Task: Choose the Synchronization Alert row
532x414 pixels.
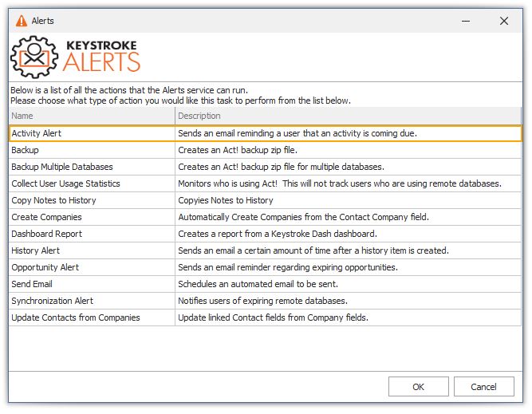Action: [265, 301]
